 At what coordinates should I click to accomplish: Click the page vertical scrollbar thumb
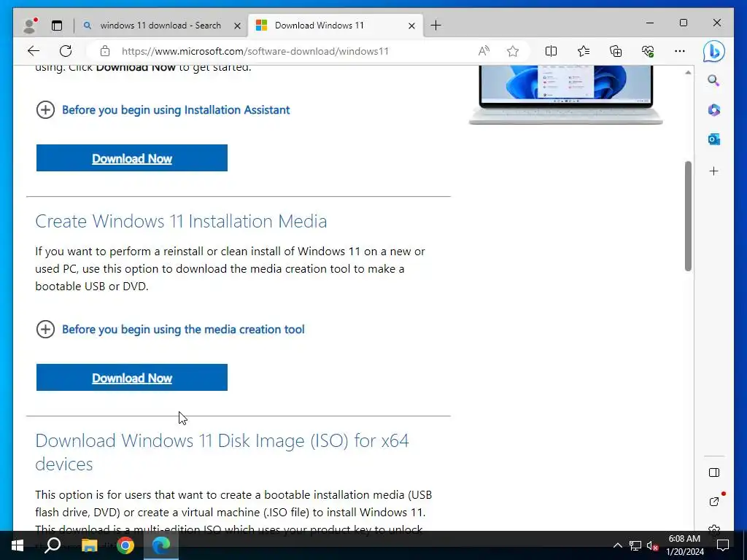(x=688, y=216)
